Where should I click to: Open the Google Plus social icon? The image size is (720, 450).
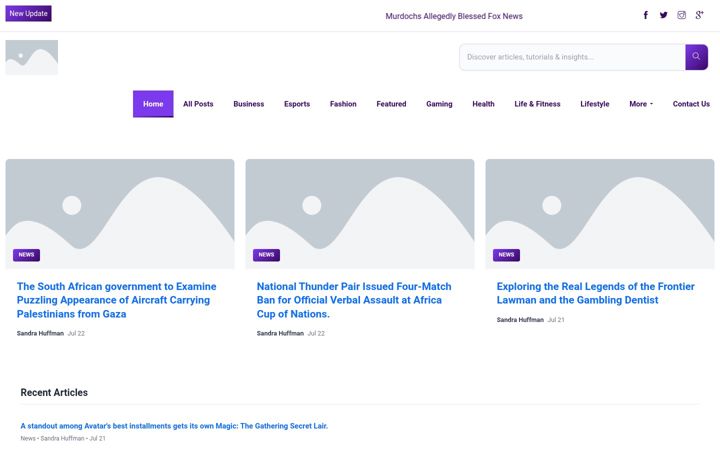pos(699,15)
